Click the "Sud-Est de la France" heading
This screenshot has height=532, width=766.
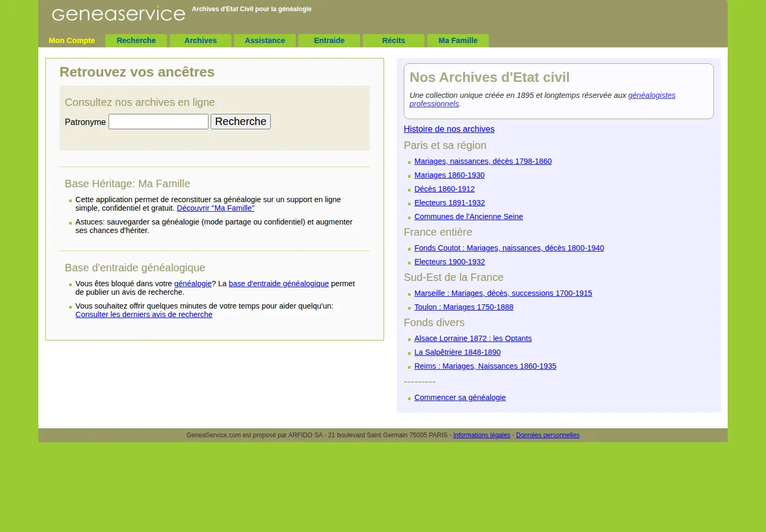pos(453,277)
